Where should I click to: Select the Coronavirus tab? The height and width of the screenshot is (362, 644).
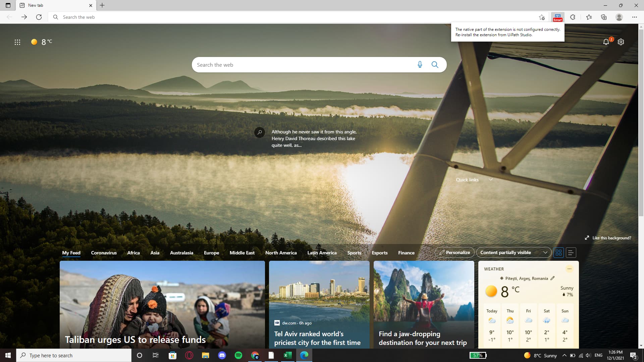click(x=104, y=253)
